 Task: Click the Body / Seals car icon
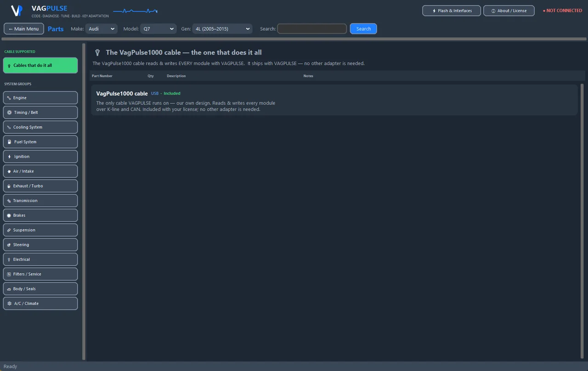point(9,289)
